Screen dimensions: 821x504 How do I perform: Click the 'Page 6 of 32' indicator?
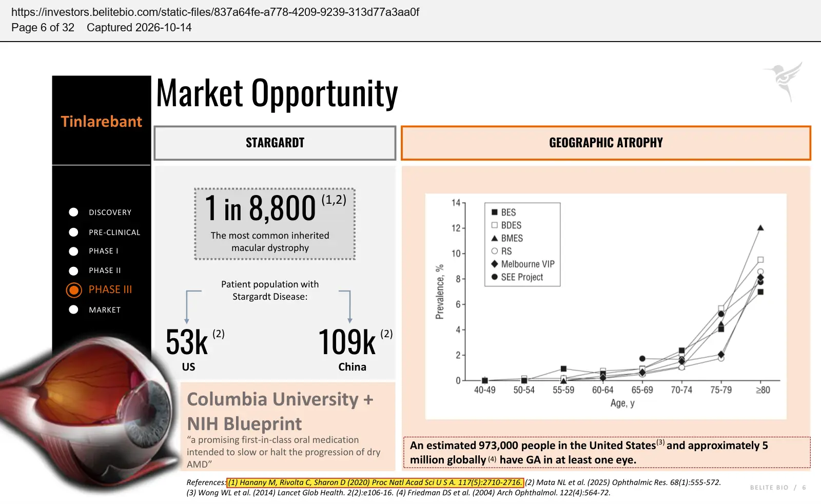[x=43, y=28]
